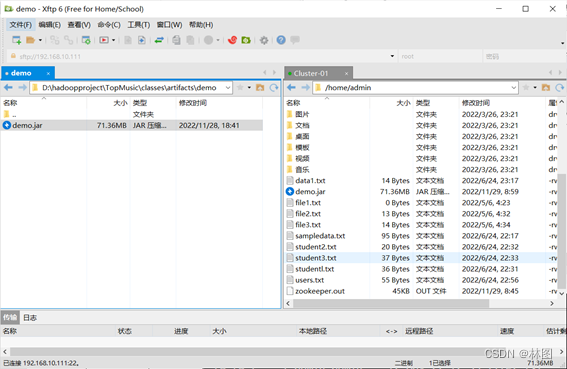Click the Open session folder icon

click(30, 40)
